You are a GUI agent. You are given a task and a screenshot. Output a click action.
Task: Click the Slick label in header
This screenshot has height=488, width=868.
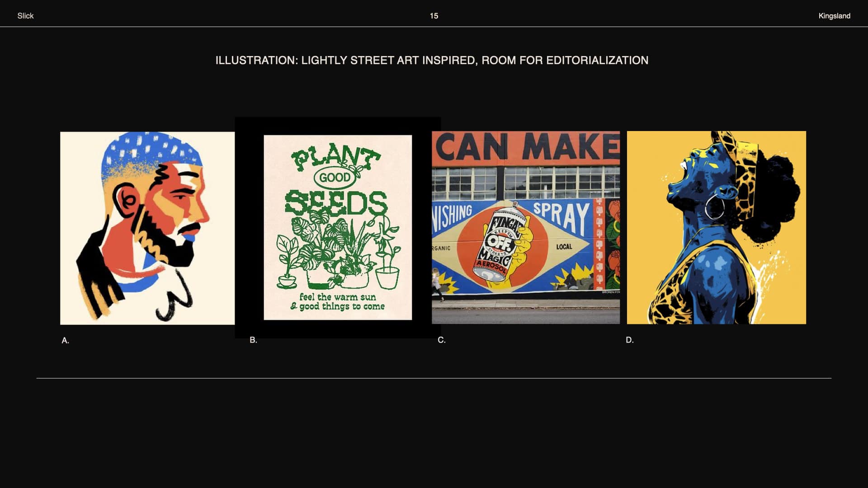(25, 16)
